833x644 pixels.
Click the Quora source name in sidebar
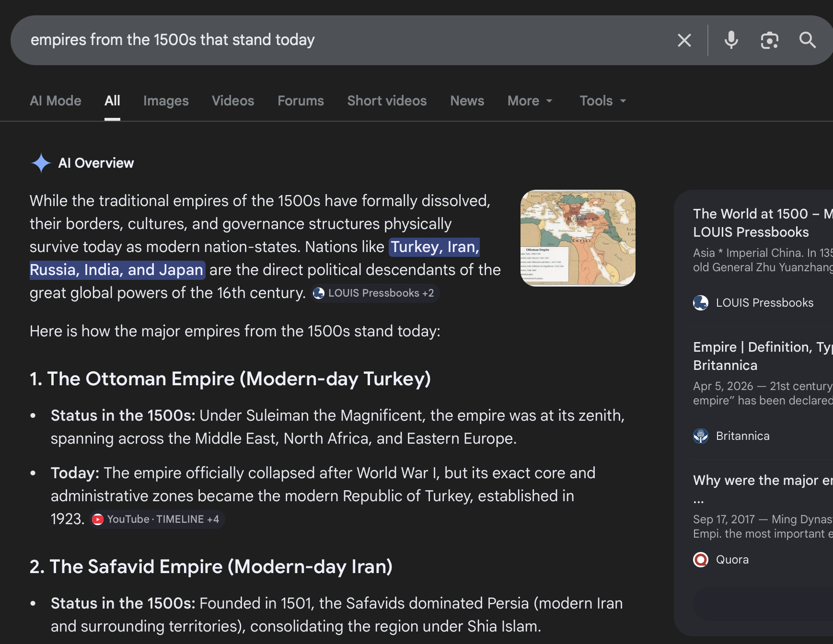point(732,560)
